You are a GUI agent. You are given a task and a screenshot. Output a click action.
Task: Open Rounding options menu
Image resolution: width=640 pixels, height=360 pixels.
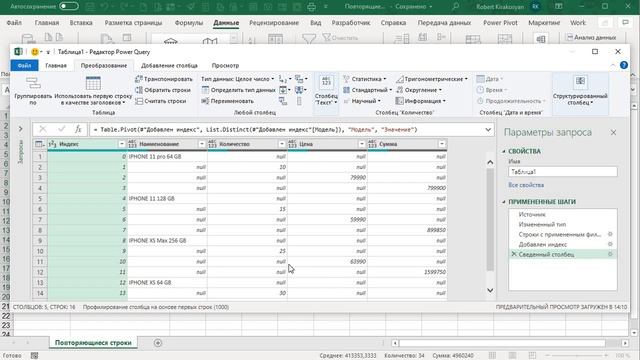click(418, 90)
